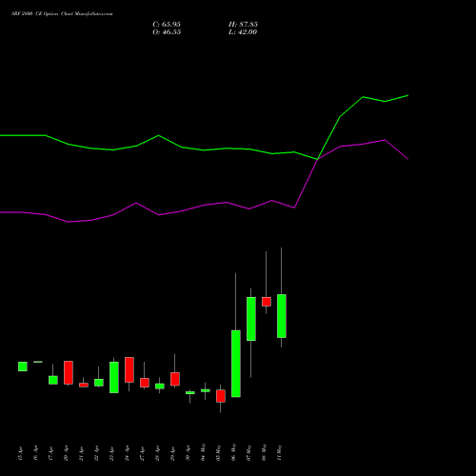Select the 15 Apr date label

point(20,453)
